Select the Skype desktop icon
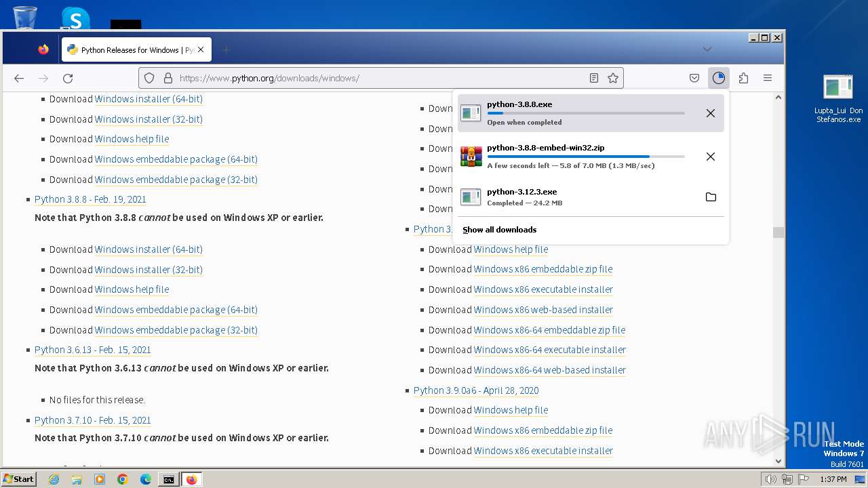Screen dimensions: 868x488 coord(75,18)
